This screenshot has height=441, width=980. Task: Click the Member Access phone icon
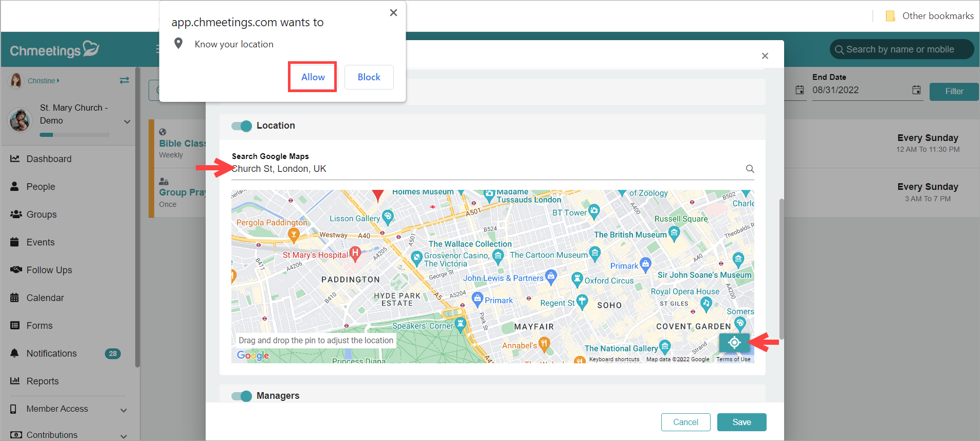tap(13, 409)
